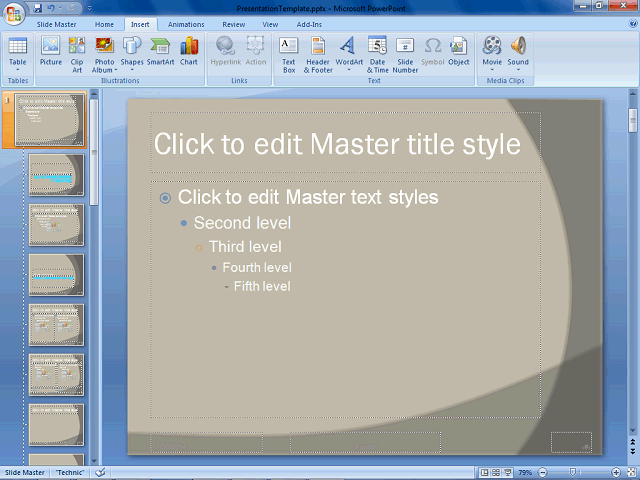Insert a Picture from file

point(51,51)
